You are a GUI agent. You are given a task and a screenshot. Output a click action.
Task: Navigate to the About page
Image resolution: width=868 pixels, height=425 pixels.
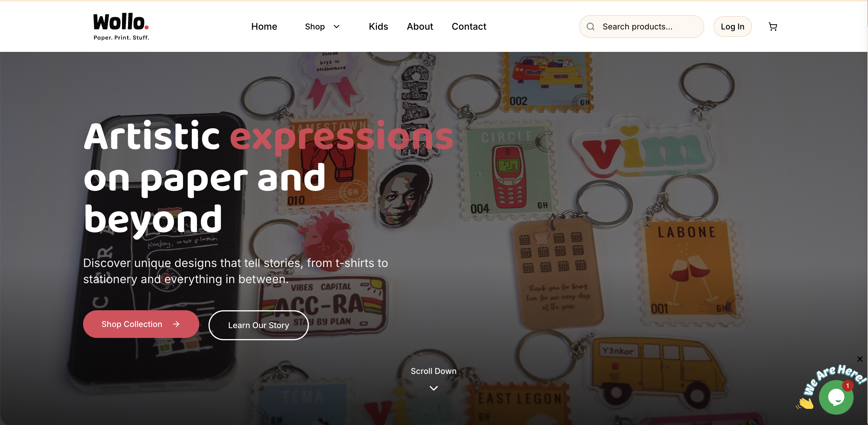pyautogui.click(x=420, y=27)
